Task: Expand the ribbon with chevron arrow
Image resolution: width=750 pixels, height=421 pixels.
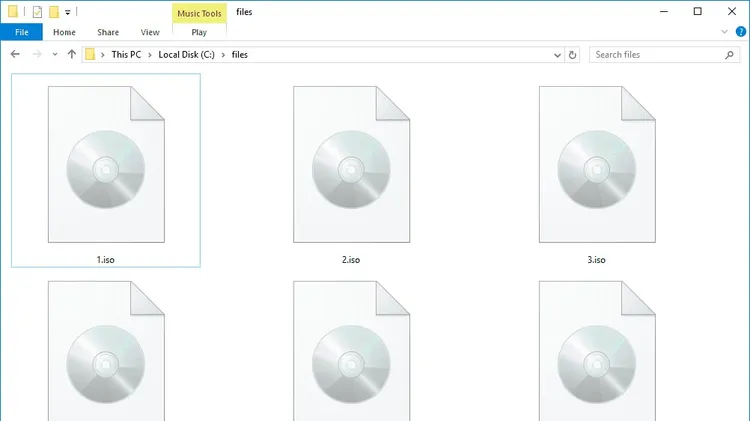Action: click(x=724, y=32)
